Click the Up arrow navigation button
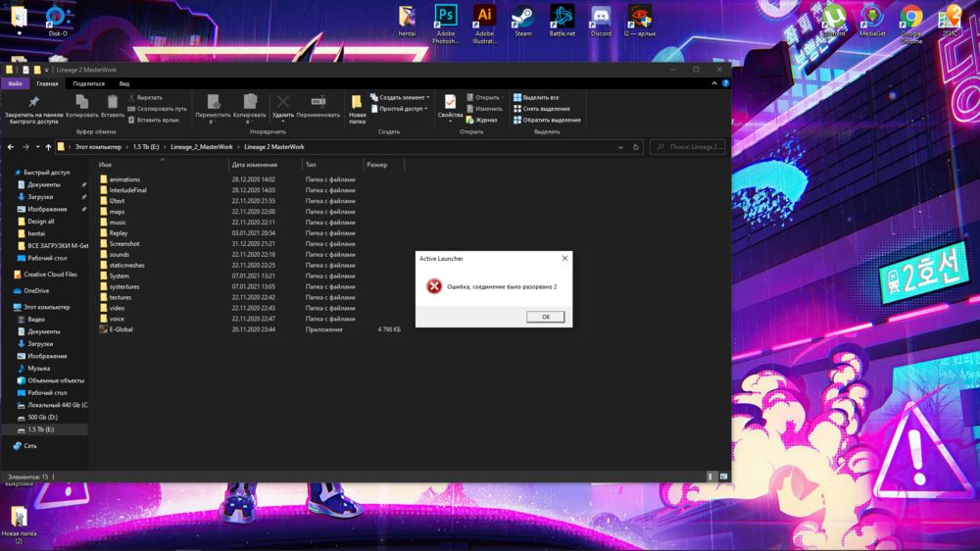 (48, 147)
